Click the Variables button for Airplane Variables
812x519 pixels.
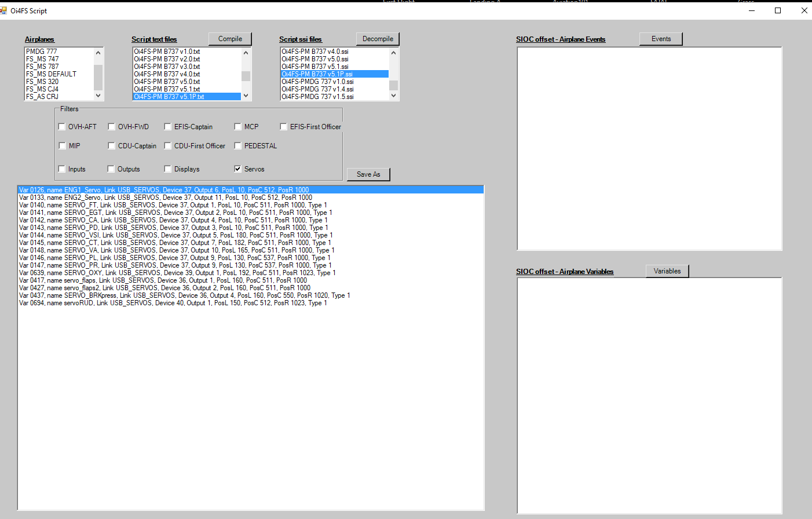[x=667, y=271]
